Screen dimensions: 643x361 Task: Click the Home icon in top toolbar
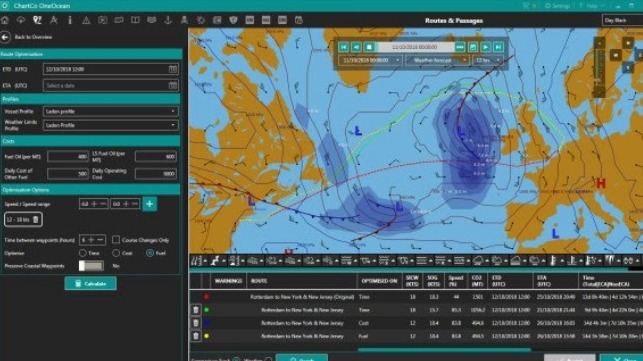click(5, 20)
